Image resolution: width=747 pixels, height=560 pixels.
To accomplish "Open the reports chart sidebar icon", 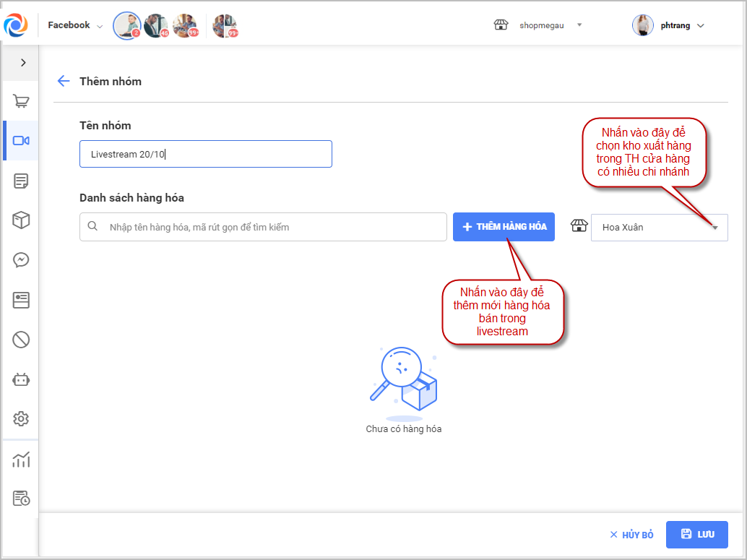I will pos(21,460).
